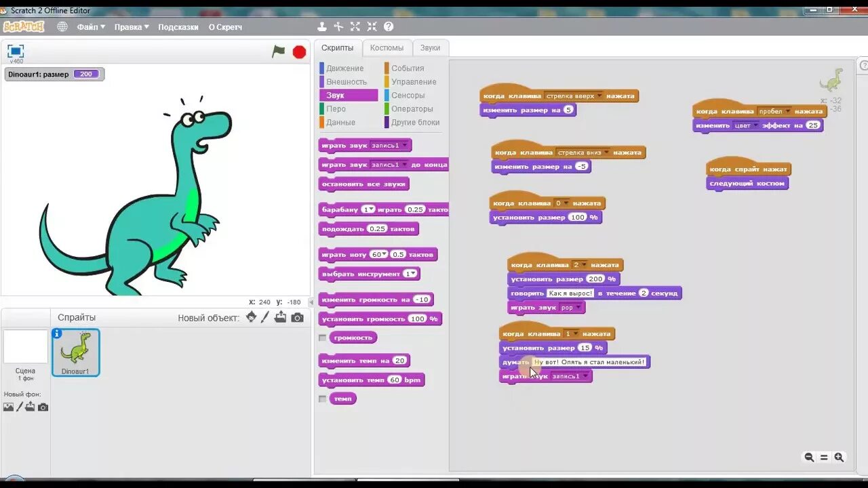Viewport: 868px width, 488px height.
Task: Create new sprite from camera icon
Action: 298,317
